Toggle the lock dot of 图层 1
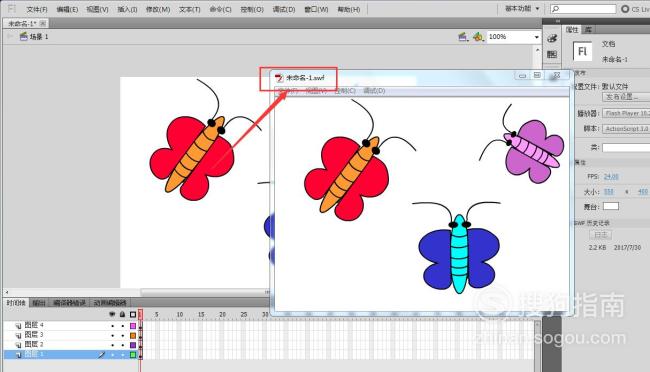650x372 pixels. point(123,355)
